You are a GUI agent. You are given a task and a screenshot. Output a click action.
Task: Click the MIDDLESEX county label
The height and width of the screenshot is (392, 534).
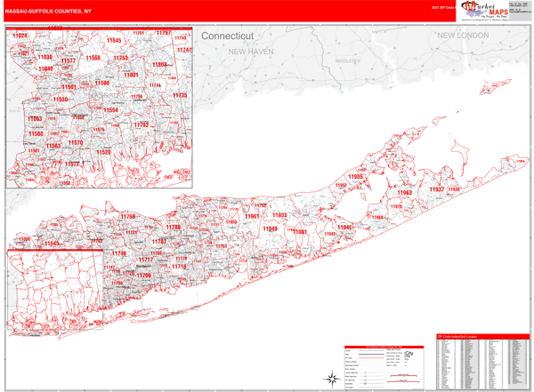point(348,61)
